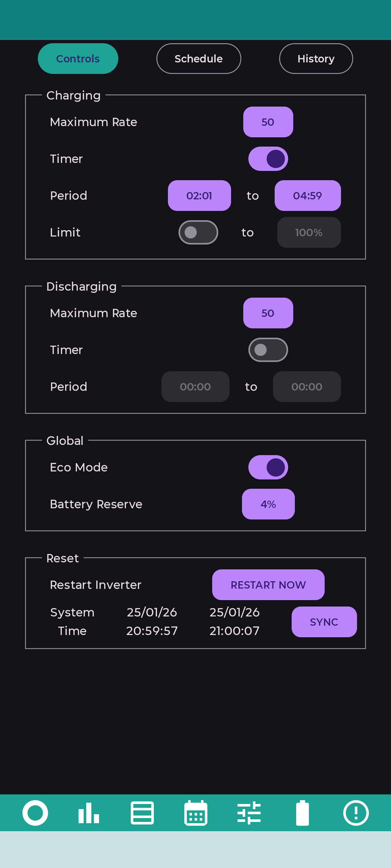Click the RESTART NOW button
Image resolution: width=391 pixels, height=868 pixels.
click(x=268, y=585)
